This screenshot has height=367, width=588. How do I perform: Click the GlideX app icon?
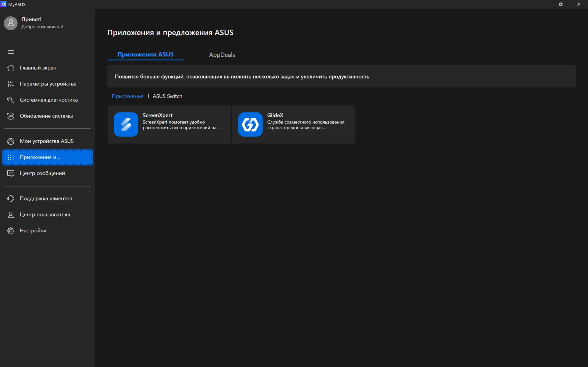pyautogui.click(x=250, y=124)
